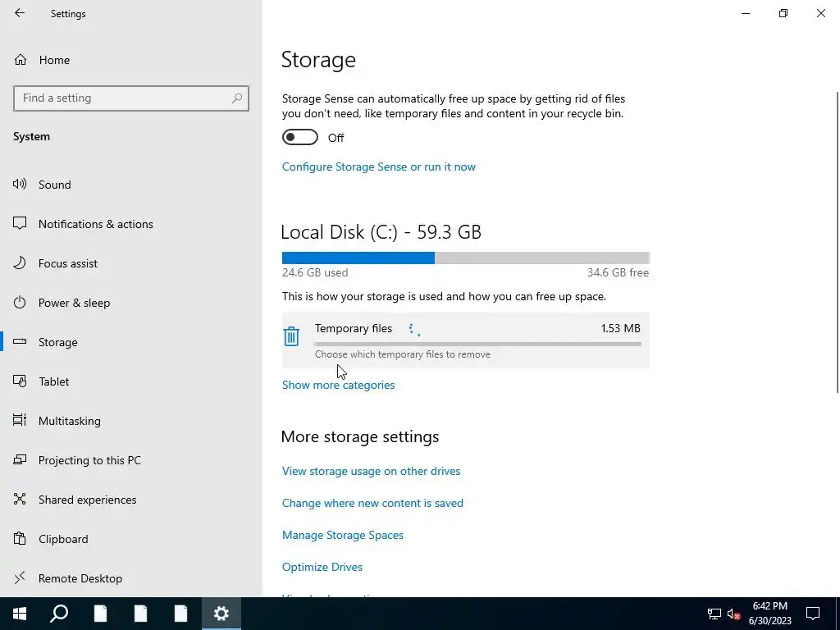Click the 24.6 GB used label
This screenshot has height=630, width=840.
click(315, 272)
